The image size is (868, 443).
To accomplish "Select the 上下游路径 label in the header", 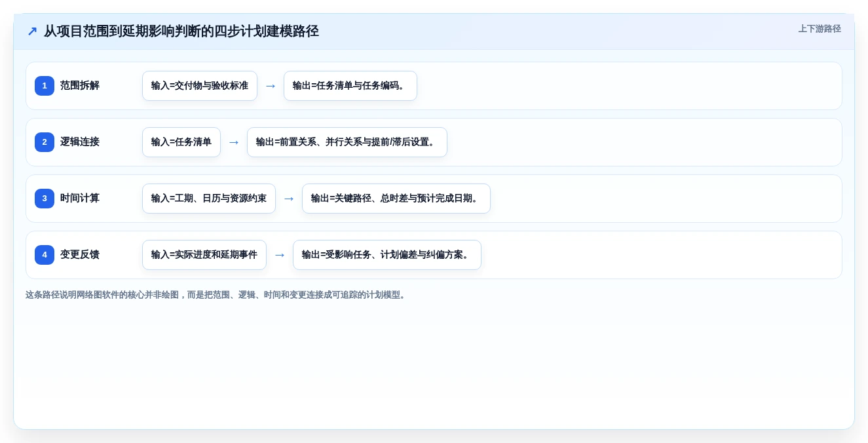I will [x=820, y=29].
